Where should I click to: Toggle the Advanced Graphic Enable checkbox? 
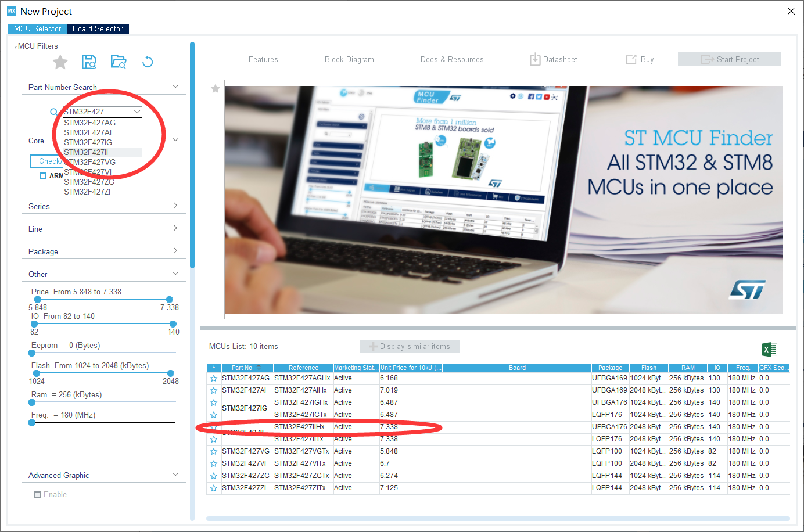[38, 495]
